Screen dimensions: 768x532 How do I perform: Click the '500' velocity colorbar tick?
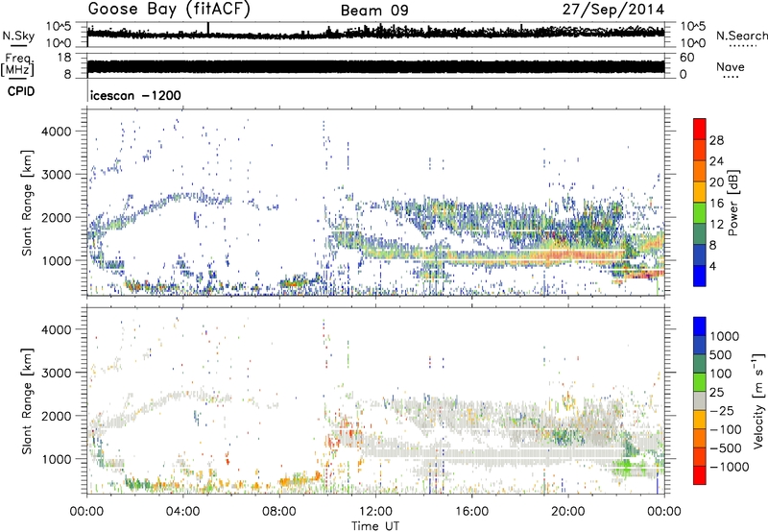721,355
